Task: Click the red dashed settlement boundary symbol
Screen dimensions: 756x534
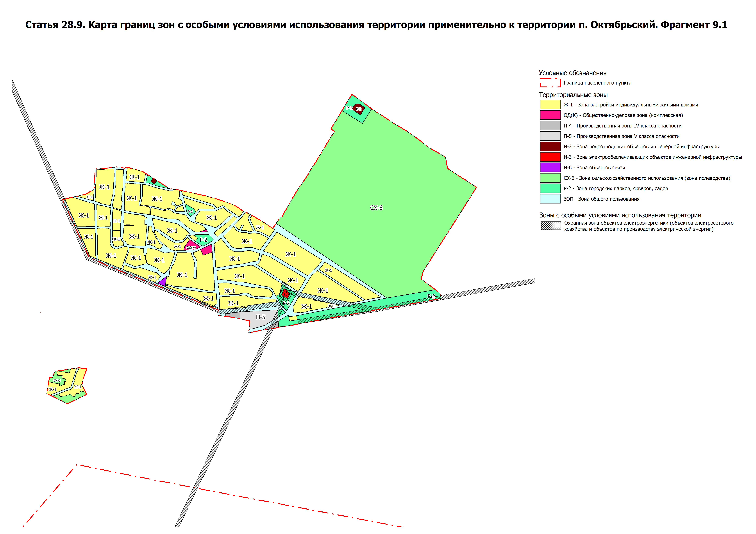Action: [550, 83]
